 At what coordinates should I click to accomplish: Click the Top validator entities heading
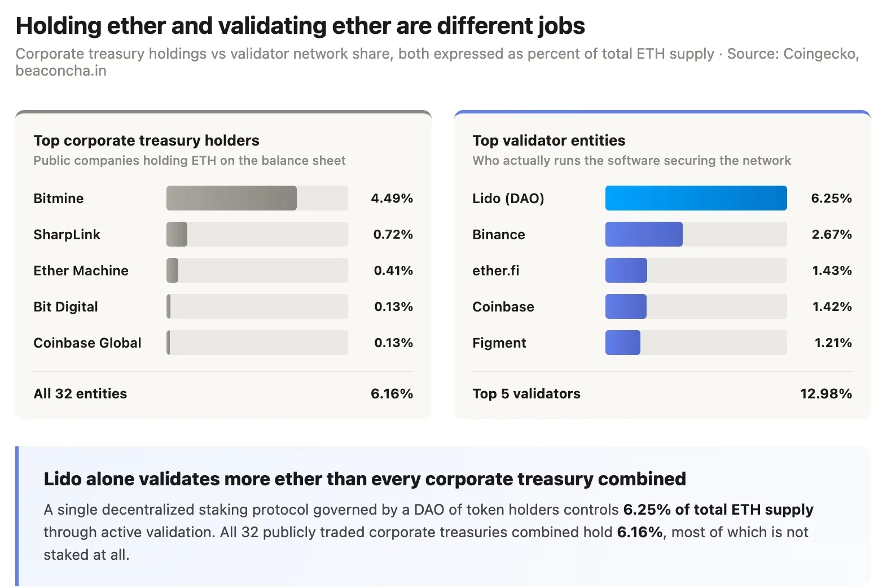[548, 141]
